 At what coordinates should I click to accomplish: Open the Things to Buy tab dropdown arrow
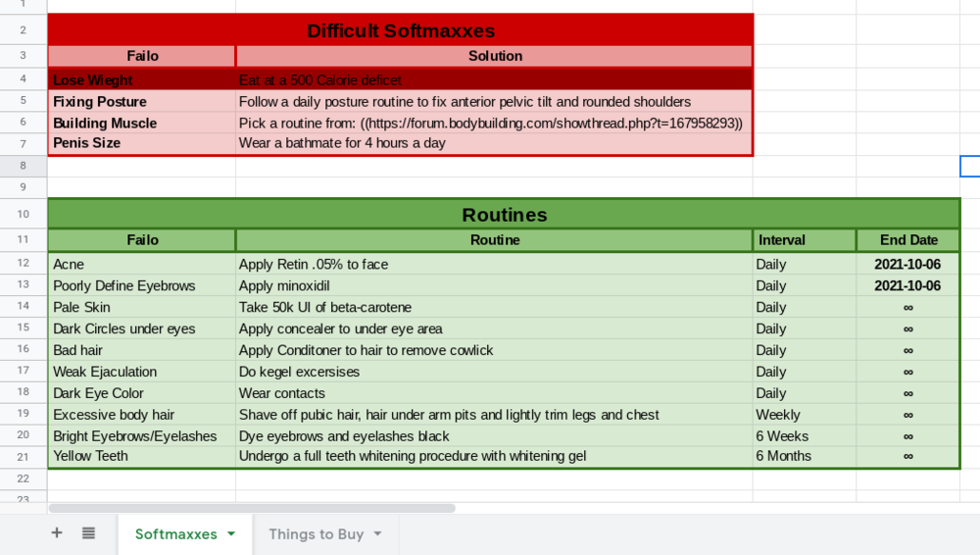(377, 534)
